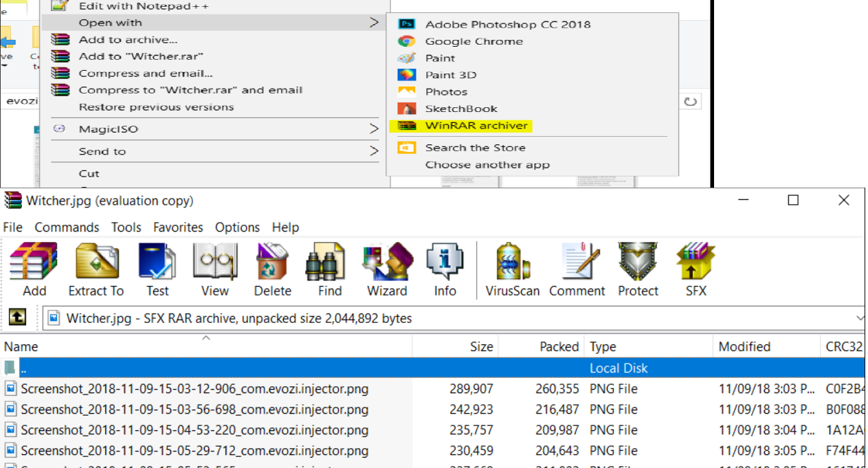Click size value 289,907

(x=471, y=389)
